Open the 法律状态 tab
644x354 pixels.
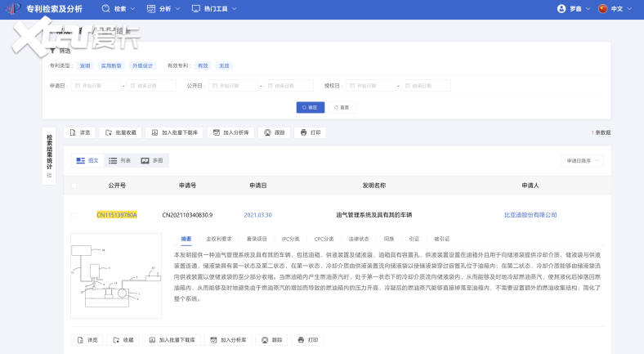point(359,239)
